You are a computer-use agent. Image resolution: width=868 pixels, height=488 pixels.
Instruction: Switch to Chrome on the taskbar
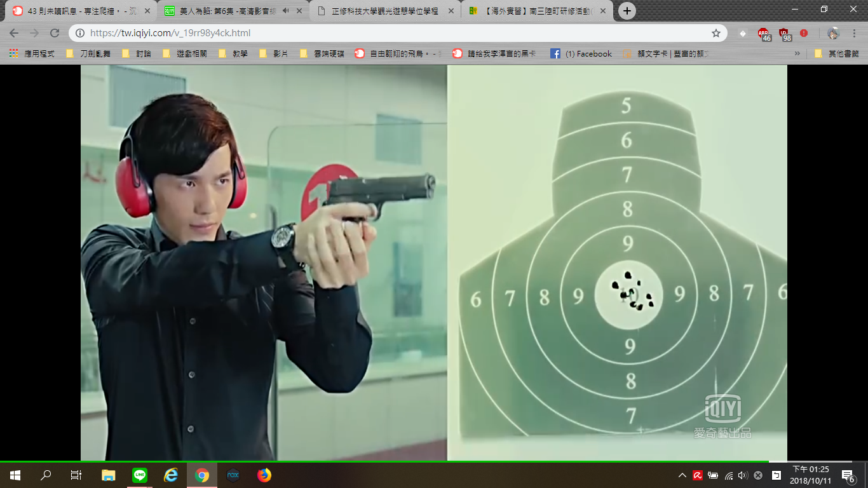point(202,475)
